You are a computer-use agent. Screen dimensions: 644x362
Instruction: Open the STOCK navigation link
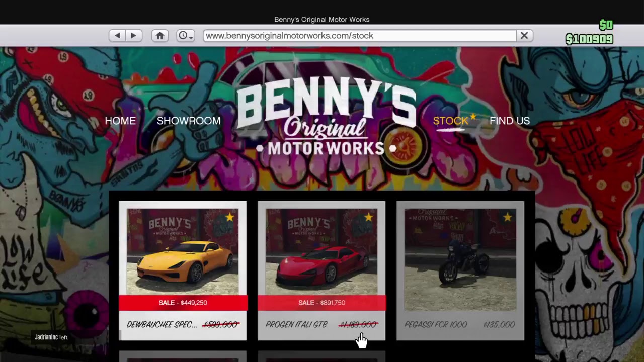(x=450, y=121)
